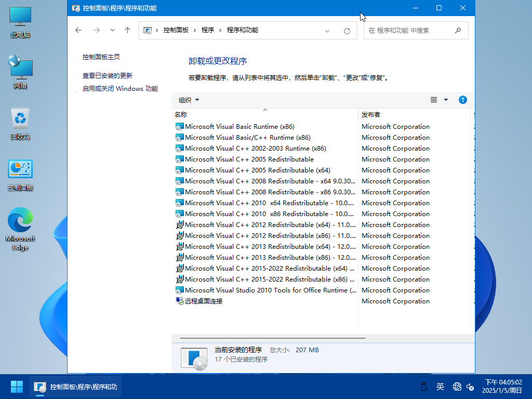The image size is (532, 399).
Task: Open help with the question mark icon
Action: pyautogui.click(x=462, y=100)
